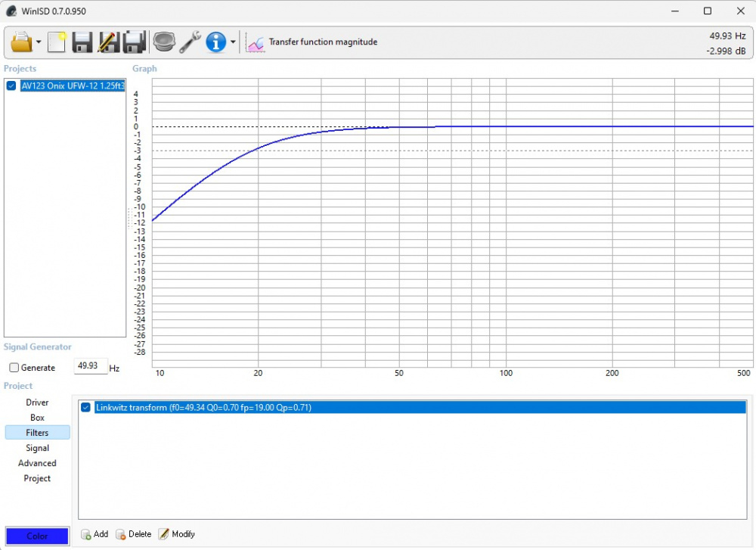Click the Open project folder icon
The image size is (756, 550).
21,42
